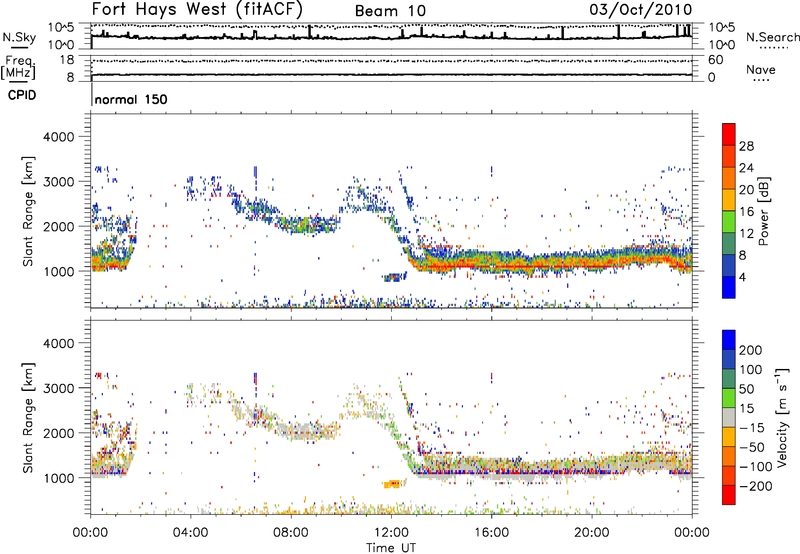Pick the yellow 16–20 dB power colorbar segment
The image size is (800, 554).
click(729, 201)
